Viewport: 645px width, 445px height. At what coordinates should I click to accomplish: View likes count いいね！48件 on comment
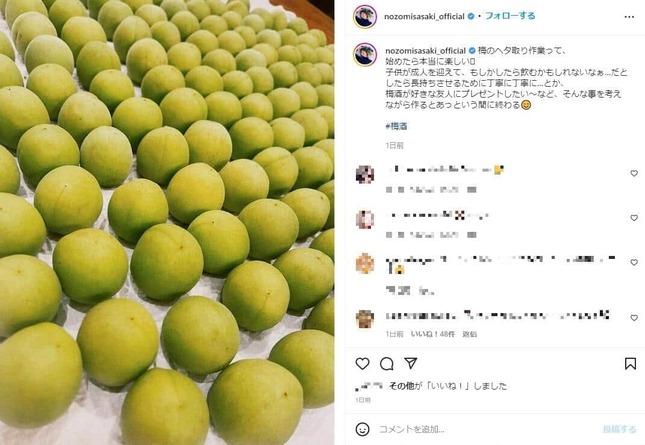(433, 334)
